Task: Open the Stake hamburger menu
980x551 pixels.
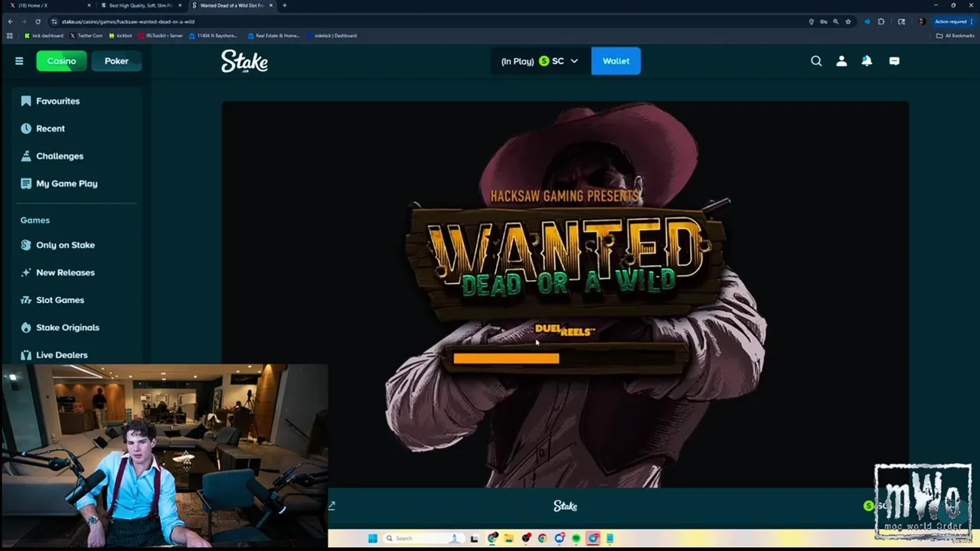Action: click(19, 61)
